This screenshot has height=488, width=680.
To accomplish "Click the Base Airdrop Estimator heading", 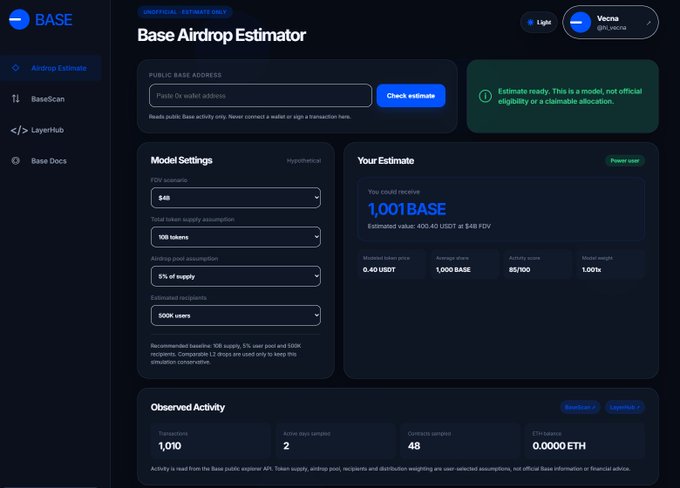I will click(x=222, y=35).
